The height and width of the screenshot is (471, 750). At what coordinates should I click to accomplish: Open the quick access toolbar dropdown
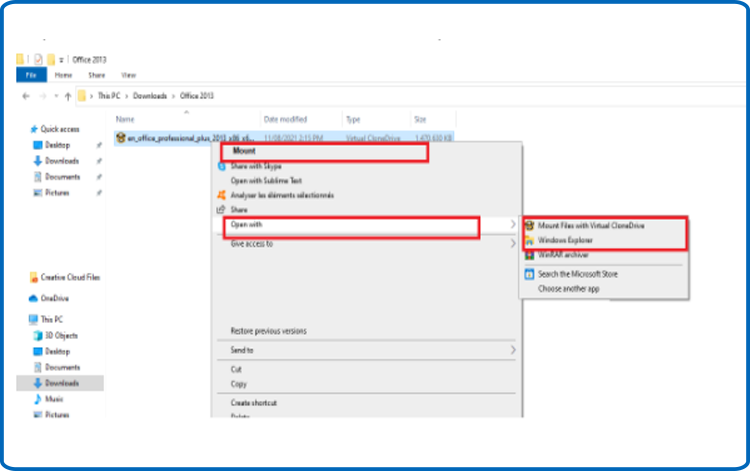point(61,60)
